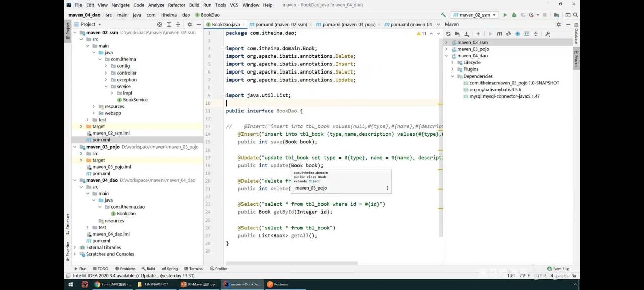Screen dimensions: 644x290
Task: Collapse the Dependencies node in the Maven panel
Action: point(452,76)
